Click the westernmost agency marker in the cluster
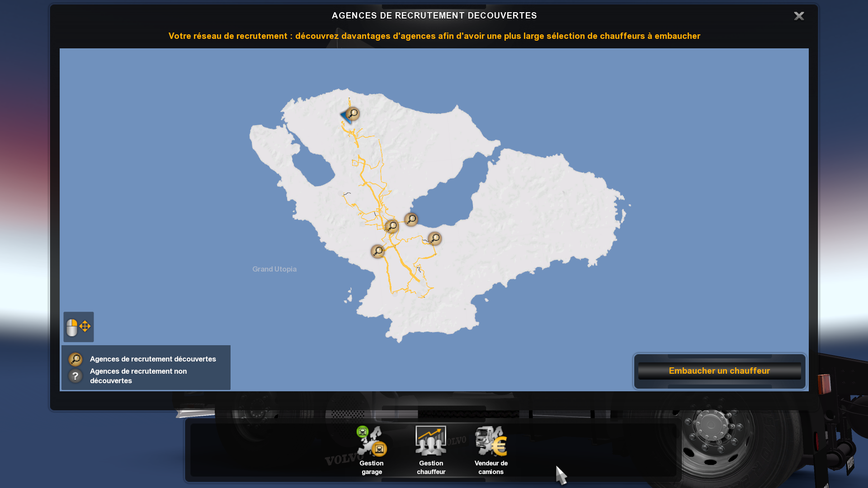This screenshot has width=868, height=488. (x=378, y=251)
